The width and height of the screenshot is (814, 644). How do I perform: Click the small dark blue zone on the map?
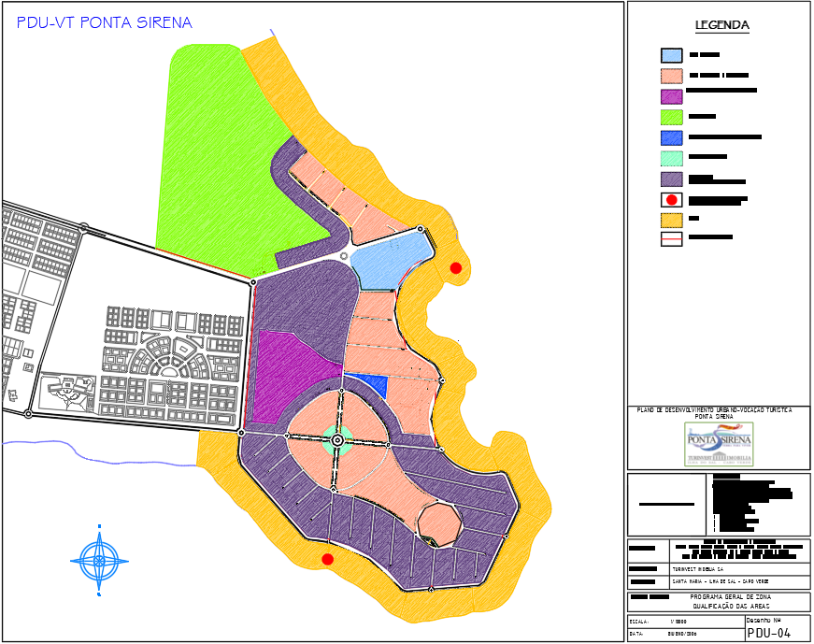[x=369, y=383]
